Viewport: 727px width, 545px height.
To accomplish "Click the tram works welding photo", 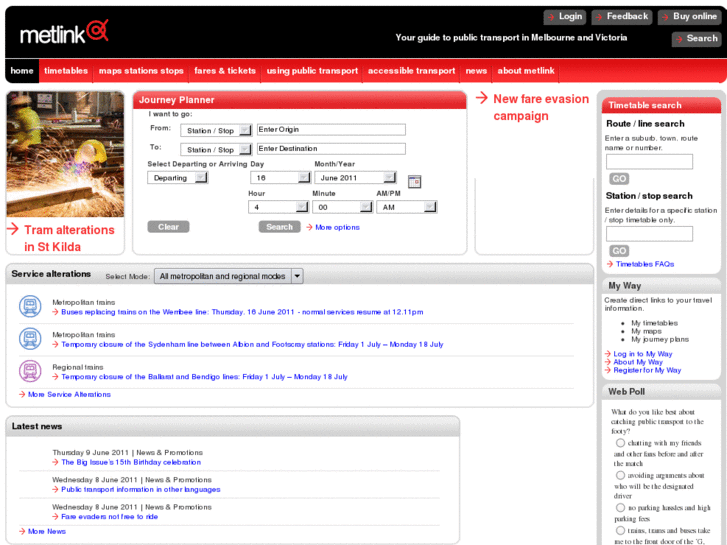I will click(x=65, y=154).
